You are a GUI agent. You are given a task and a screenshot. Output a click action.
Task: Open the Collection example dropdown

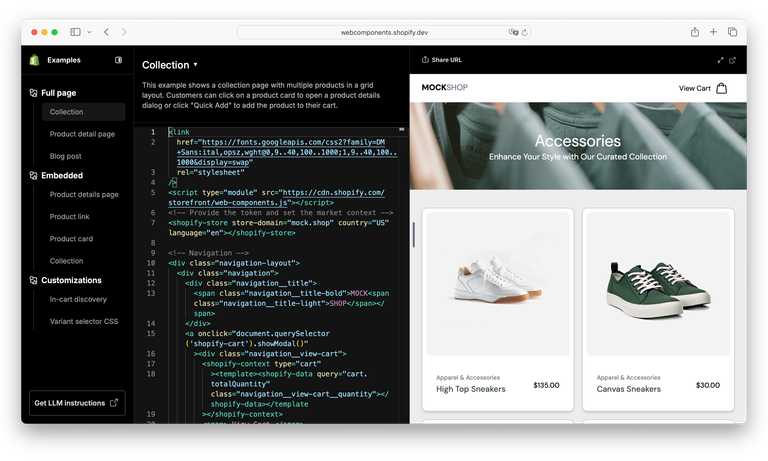pyautogui.click(x=169, y=65)
